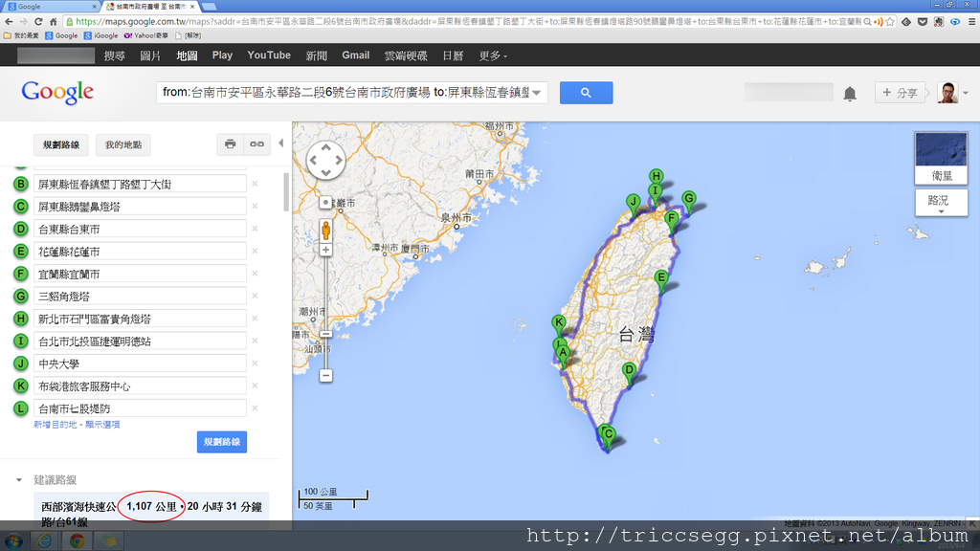Image resolution: width=980 pixels, height=551 pixels.
Task: Click map marker G on the northeast coast
Action: click(688, 202)
